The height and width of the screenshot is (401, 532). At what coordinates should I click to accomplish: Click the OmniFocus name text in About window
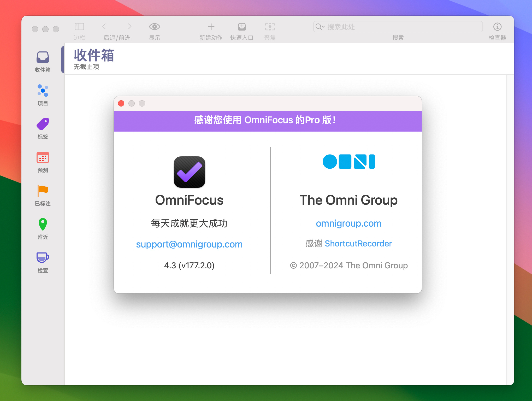(x=189, y=200)
